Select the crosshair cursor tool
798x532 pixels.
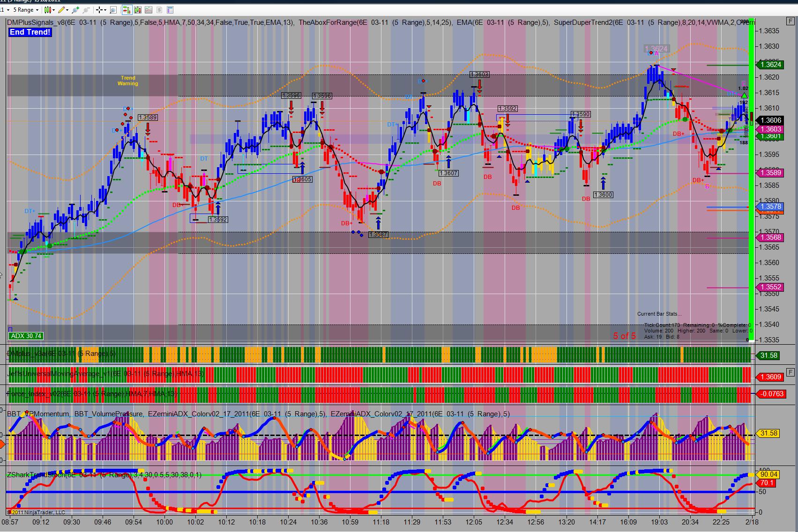click(x=100, y=10)
